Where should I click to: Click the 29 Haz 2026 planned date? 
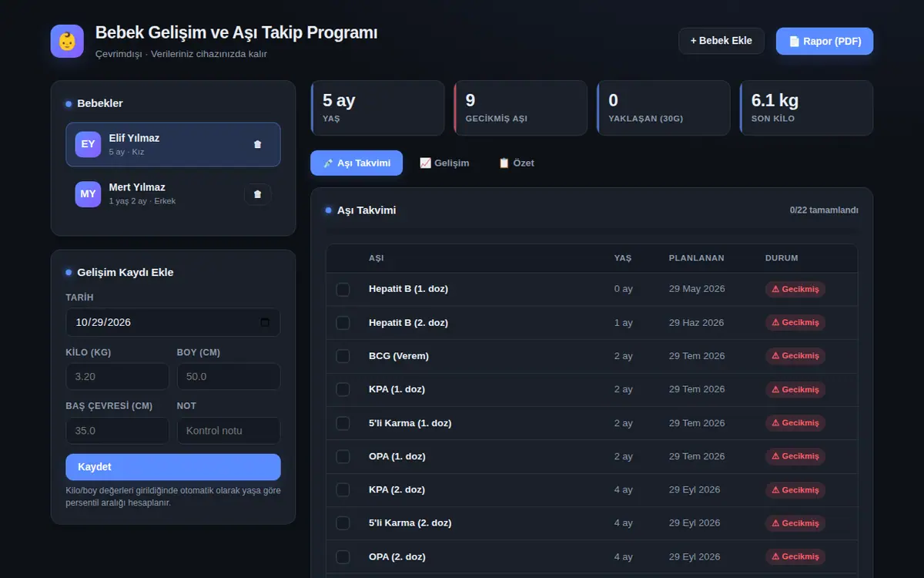[x=696, y=323]
